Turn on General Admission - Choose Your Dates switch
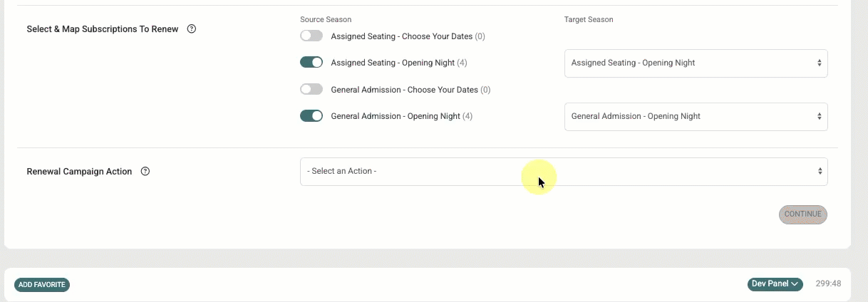Image resolution: width=868 pixels, height=302 pixels. (311, 90)
